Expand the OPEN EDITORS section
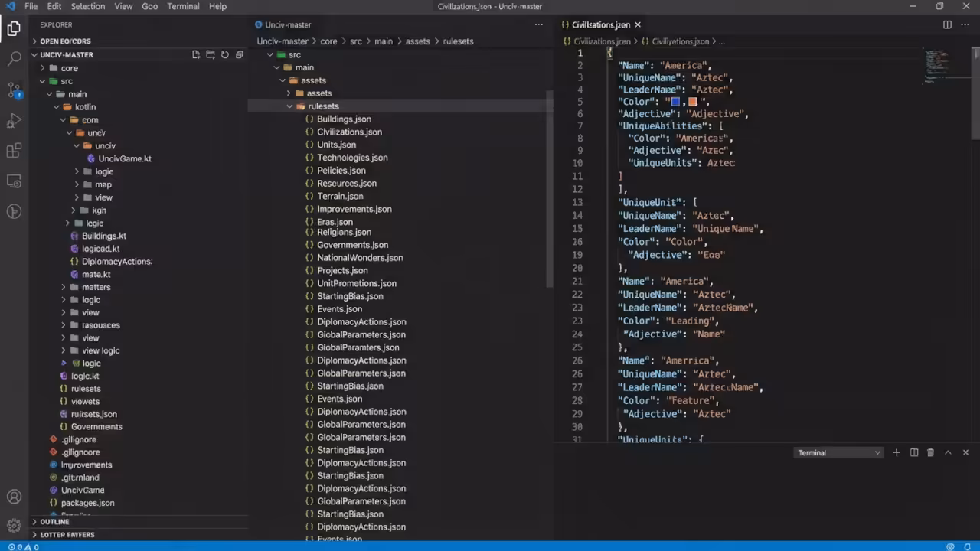Viewport: 980px width, 551px height. tap(65, 41)
